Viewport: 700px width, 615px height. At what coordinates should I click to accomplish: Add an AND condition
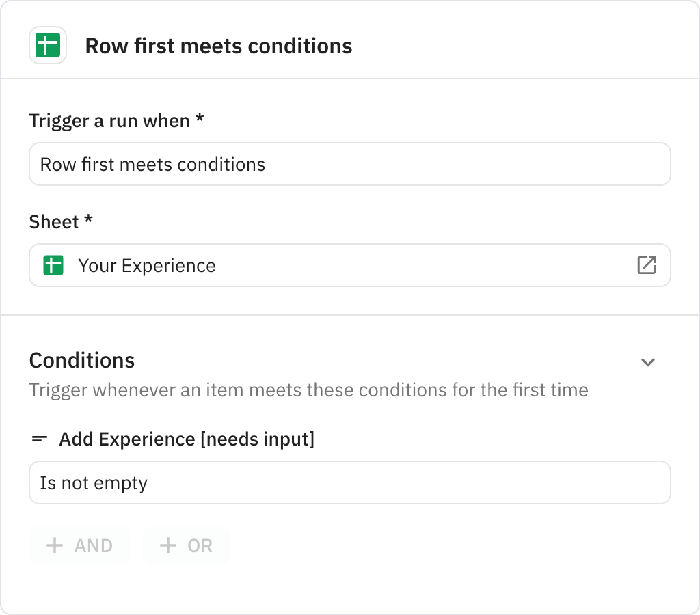pyautogui.click(x=80, y=545)
